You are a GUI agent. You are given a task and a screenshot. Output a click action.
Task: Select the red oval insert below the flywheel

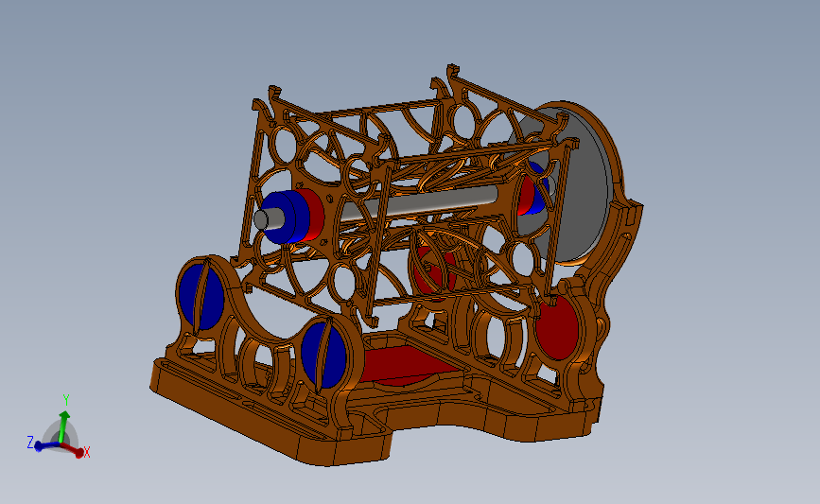[x=558, y=328]
